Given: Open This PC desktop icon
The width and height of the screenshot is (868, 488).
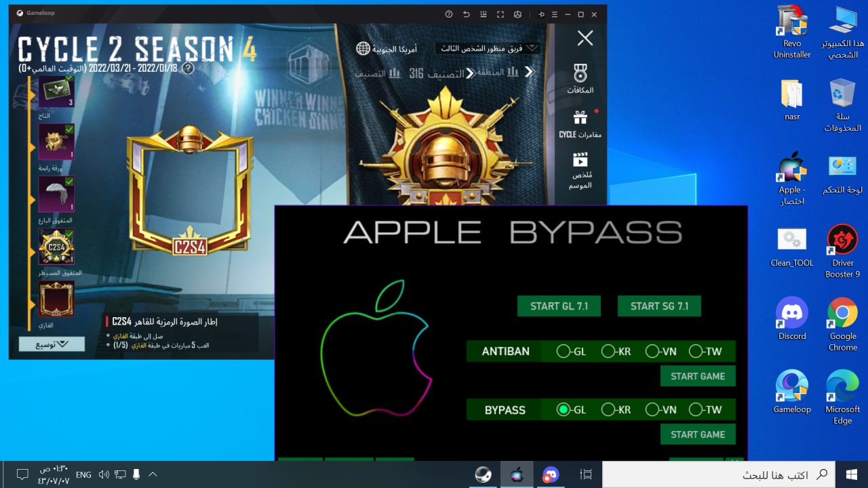Looking at the screenshot, I should click(843, 32).
